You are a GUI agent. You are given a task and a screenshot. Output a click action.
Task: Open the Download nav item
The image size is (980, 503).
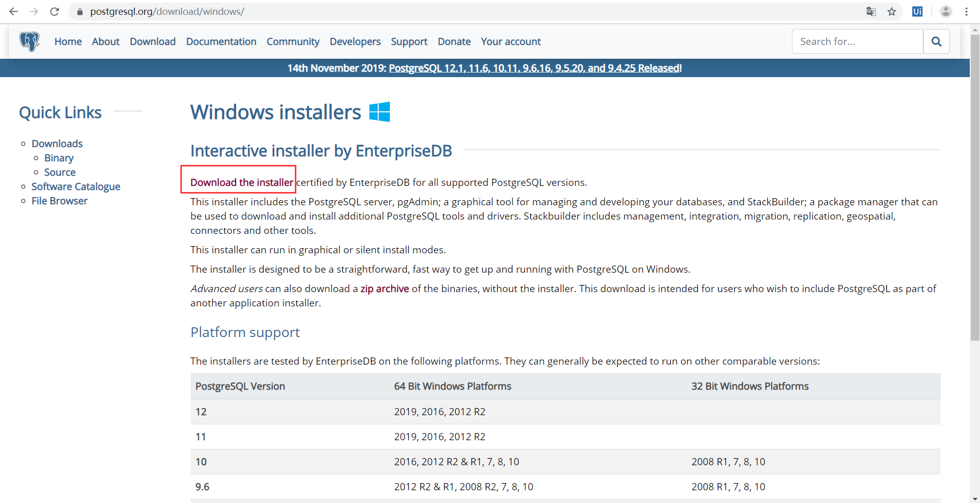(x=152, y=41)
